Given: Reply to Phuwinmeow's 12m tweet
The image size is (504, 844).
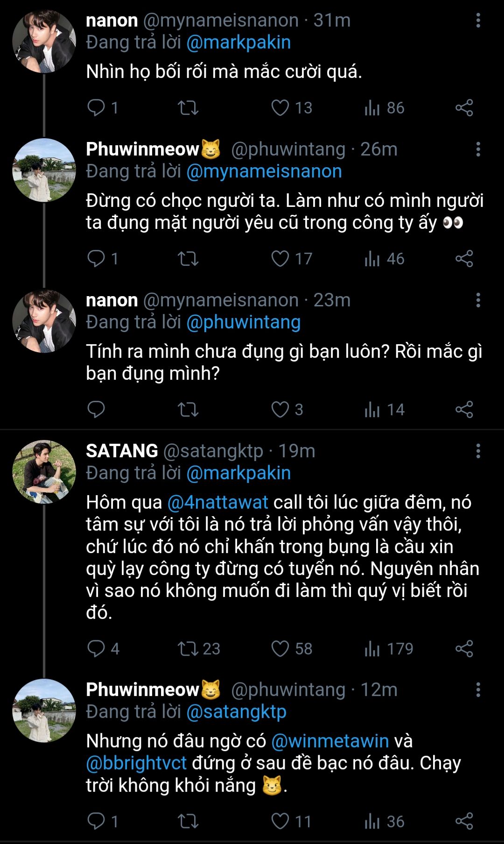Looking at the screenshot, I should (x=96, y=822).
